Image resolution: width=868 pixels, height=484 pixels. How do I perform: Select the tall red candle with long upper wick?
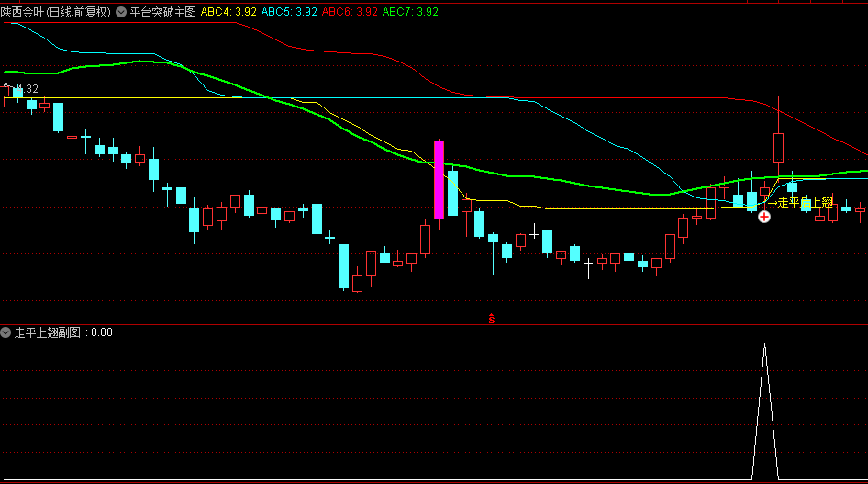click(778, 147)
